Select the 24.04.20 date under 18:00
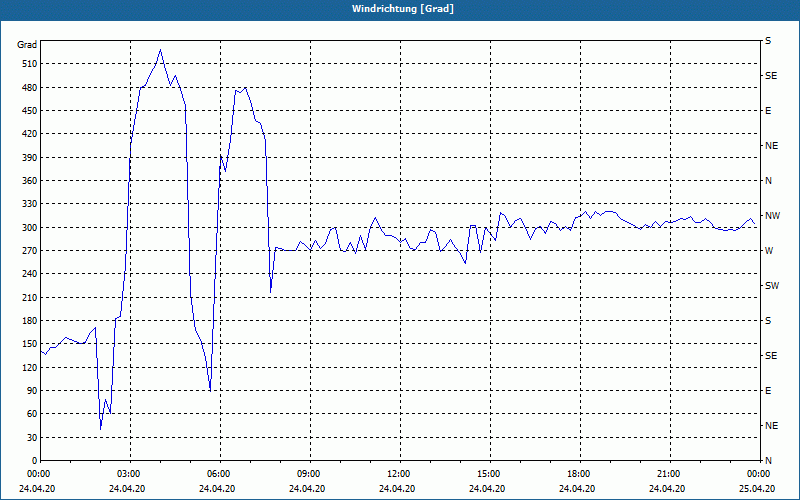 pyautogui.click(x=577, y=488)
